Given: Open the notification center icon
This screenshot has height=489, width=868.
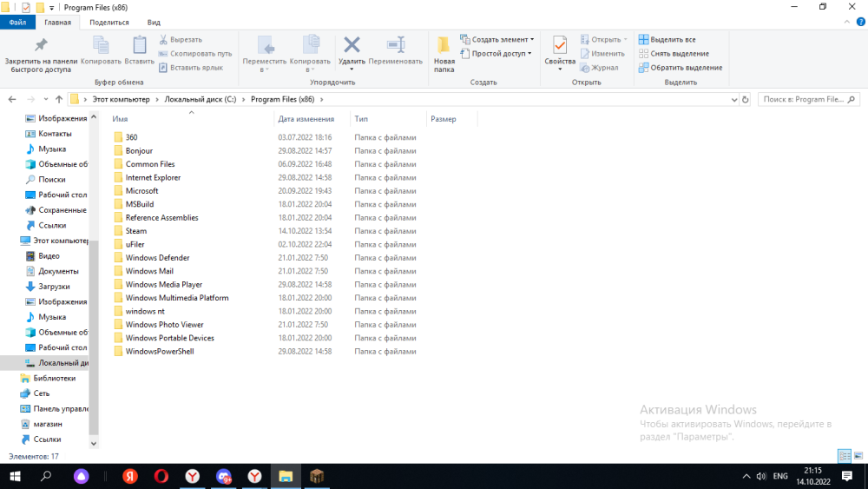Looking at the screenshot, I should click(847, 476).
